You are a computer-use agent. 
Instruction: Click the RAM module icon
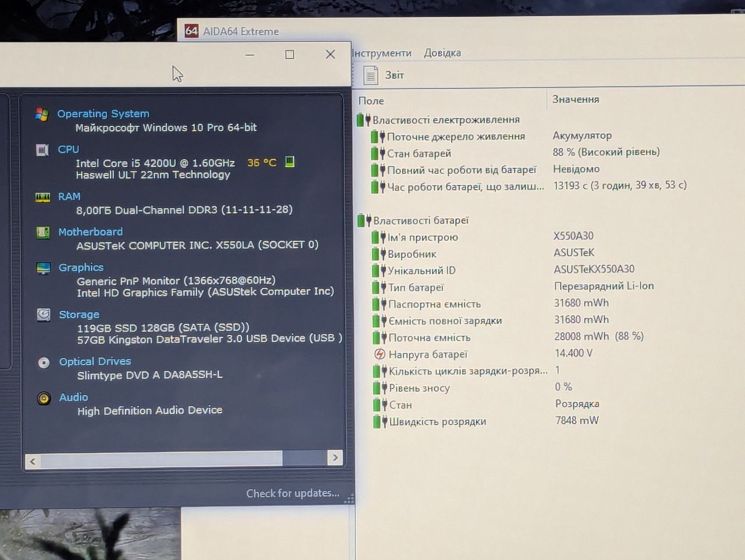pyautogui.click(x=43, y=197)
